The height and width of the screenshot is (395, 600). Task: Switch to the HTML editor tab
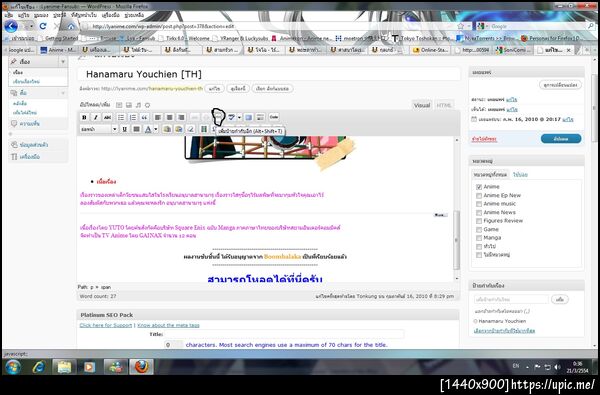point(444,105)
